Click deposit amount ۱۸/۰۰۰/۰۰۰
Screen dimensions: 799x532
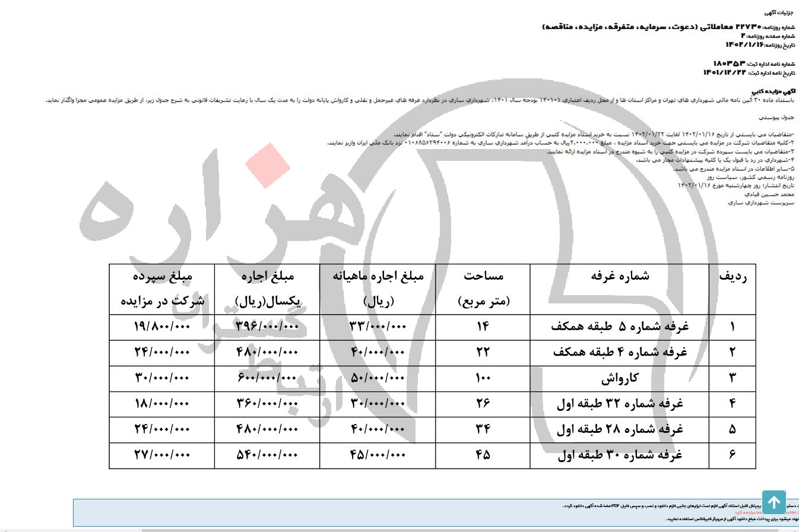162,404
